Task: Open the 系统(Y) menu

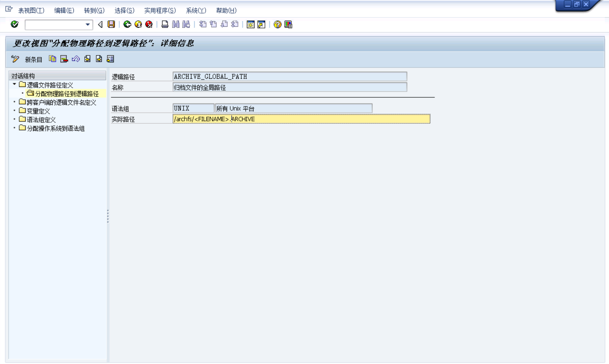Action: point(196,10)
